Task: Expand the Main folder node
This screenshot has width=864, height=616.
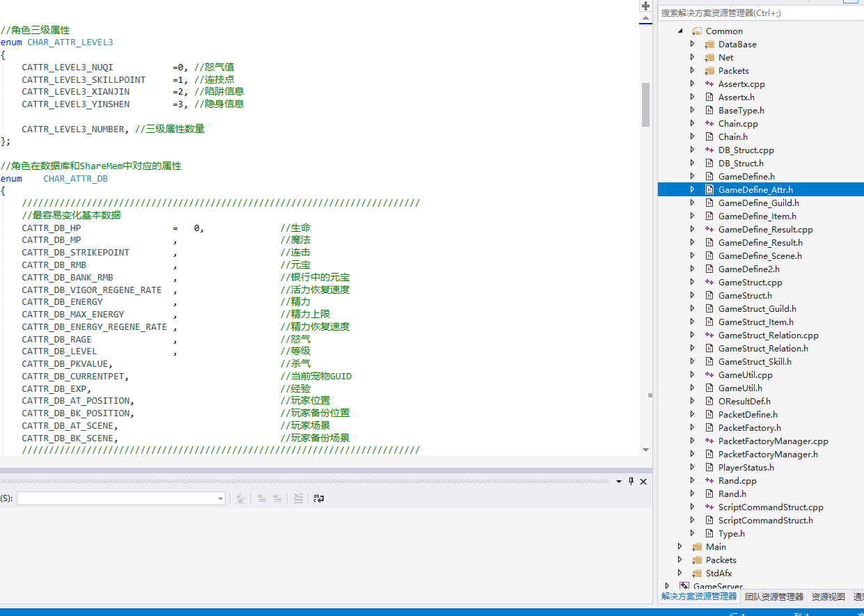Action: tap(680, 547)
